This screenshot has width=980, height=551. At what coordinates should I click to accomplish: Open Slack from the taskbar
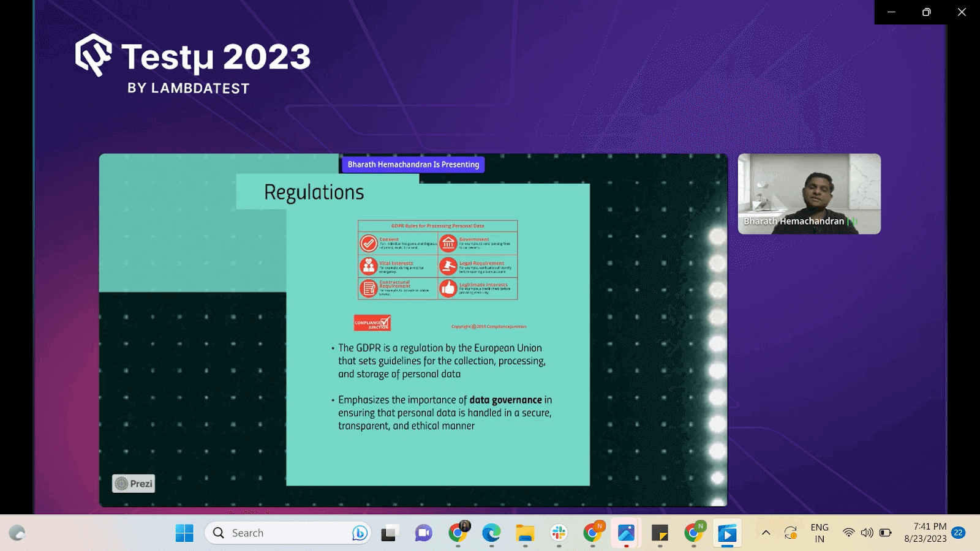[559, 533]
